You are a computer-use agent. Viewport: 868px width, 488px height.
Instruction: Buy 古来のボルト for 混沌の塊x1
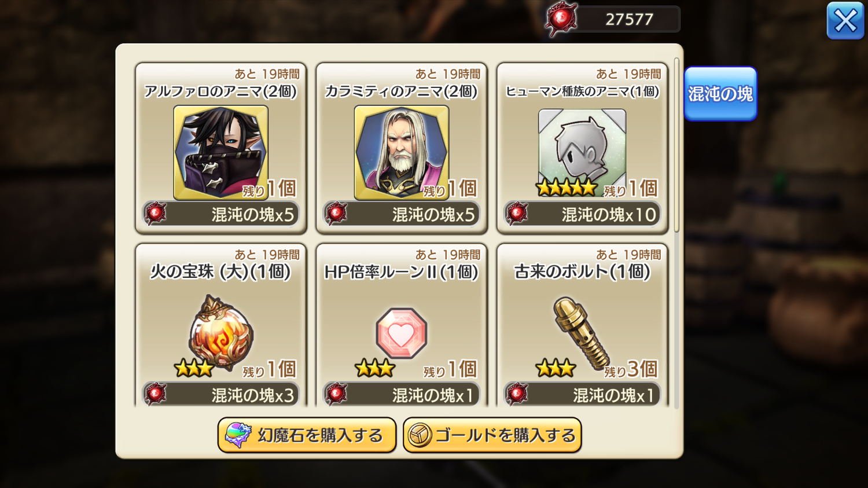582,395
